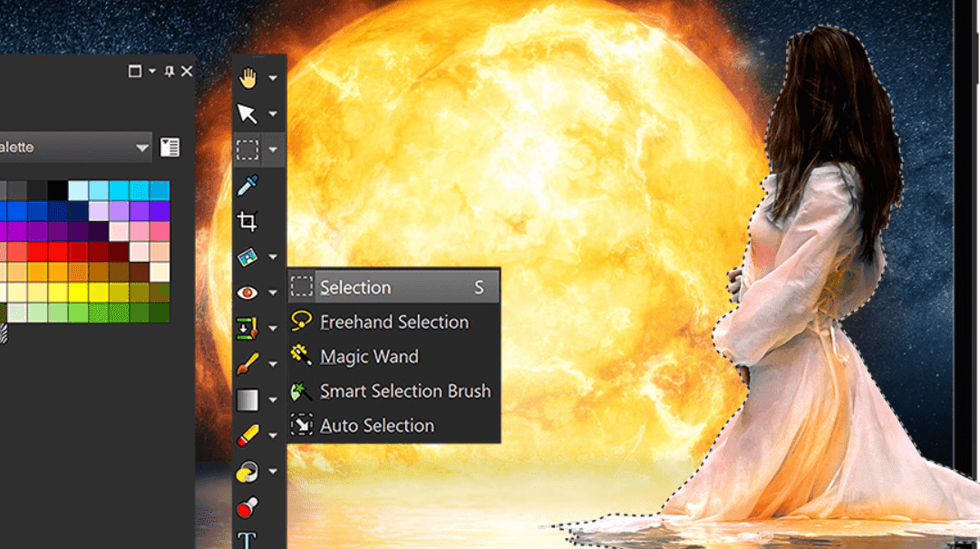Select the Eraser tool

tap(247, 436)
